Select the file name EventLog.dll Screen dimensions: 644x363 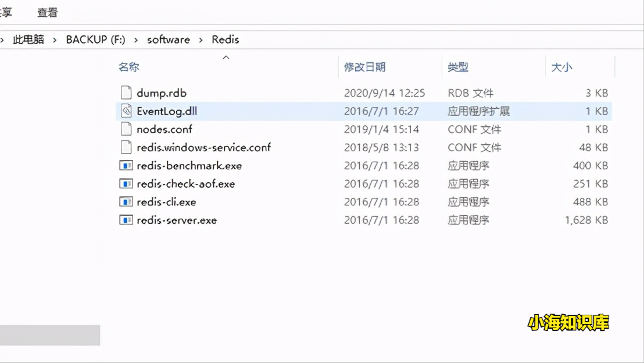point(167,112)
